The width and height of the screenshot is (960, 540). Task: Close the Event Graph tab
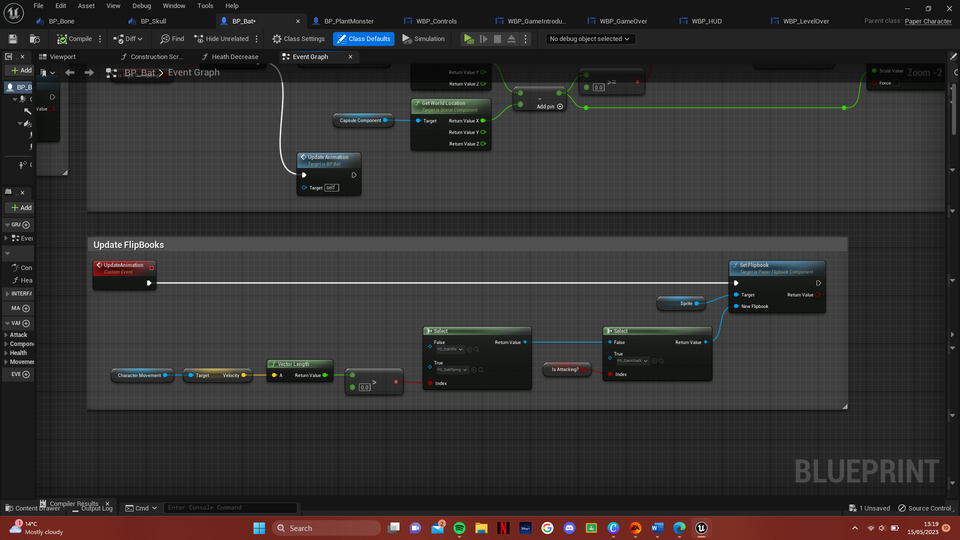click(x=350, y=56)
